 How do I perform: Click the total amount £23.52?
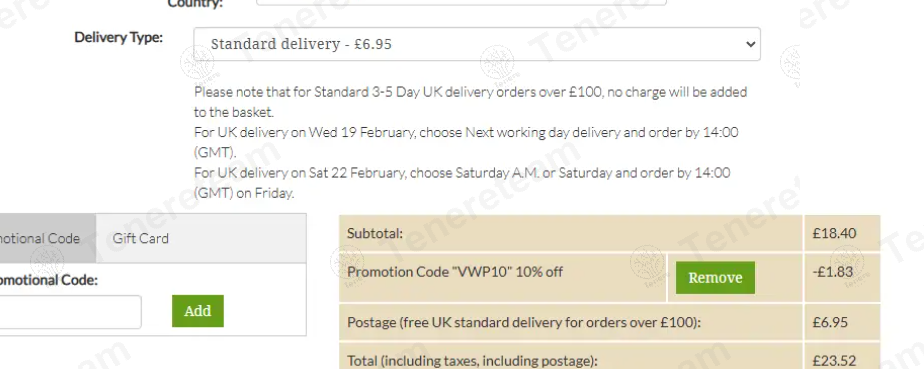coord(834,360)
